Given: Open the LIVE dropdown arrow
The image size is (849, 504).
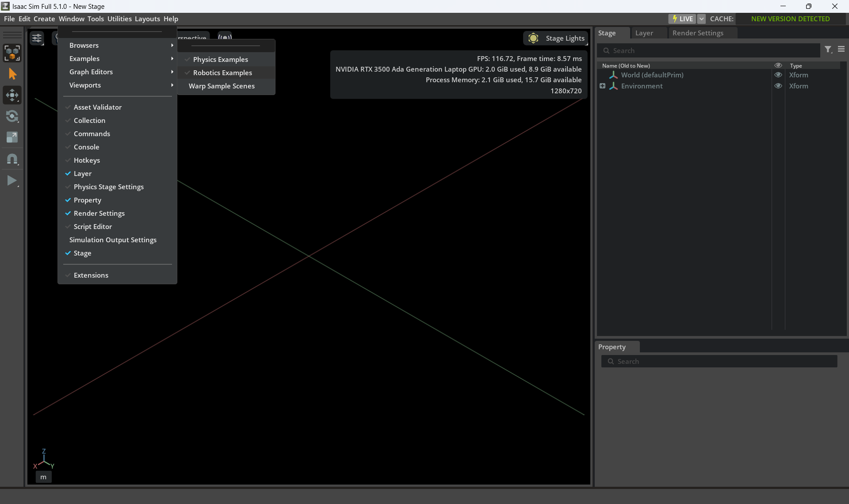Looking at the screenshot, I should (701, 19).
